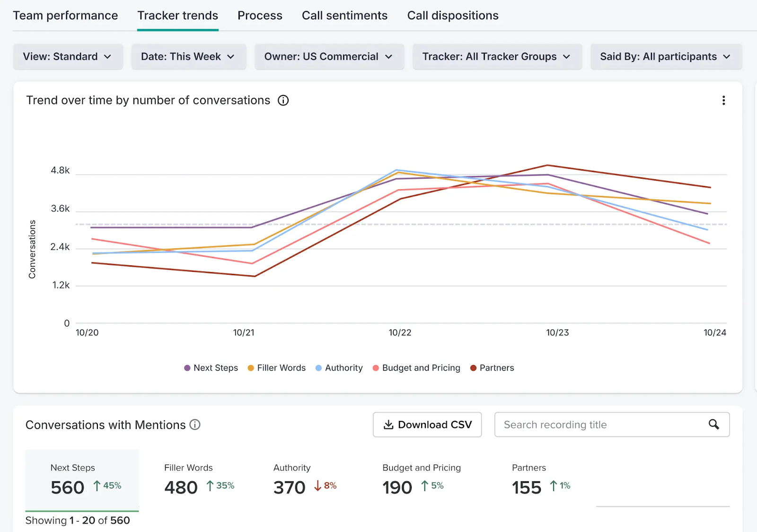This screenshot has width=757, height=532.
Task: Click the down arrow beside Authority 8%
Action: pyautogui.click(x=317, y=486)
